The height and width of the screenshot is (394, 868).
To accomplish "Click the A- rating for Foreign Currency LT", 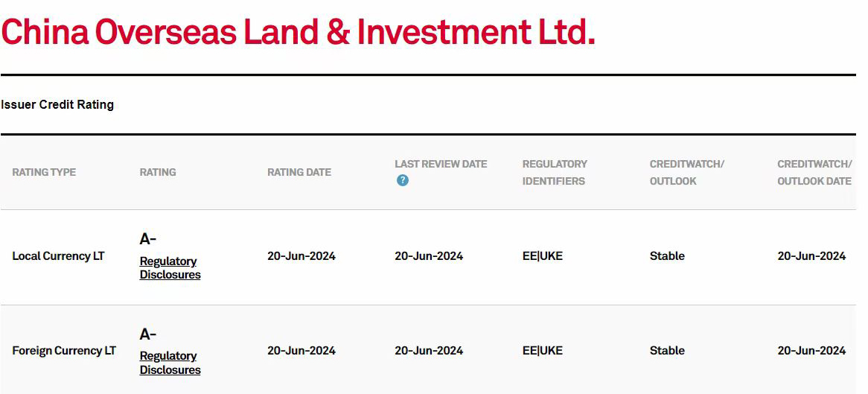I will [x=148, y=334].
